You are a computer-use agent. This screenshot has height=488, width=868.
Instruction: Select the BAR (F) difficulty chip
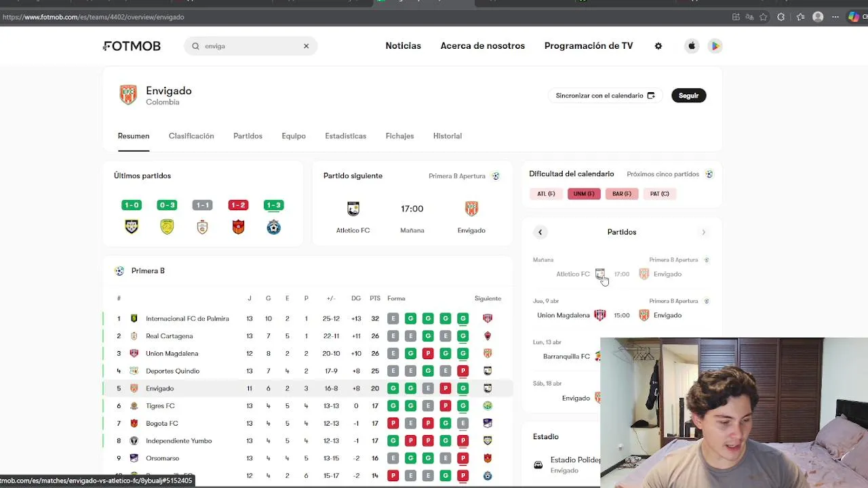coord(622,194)
